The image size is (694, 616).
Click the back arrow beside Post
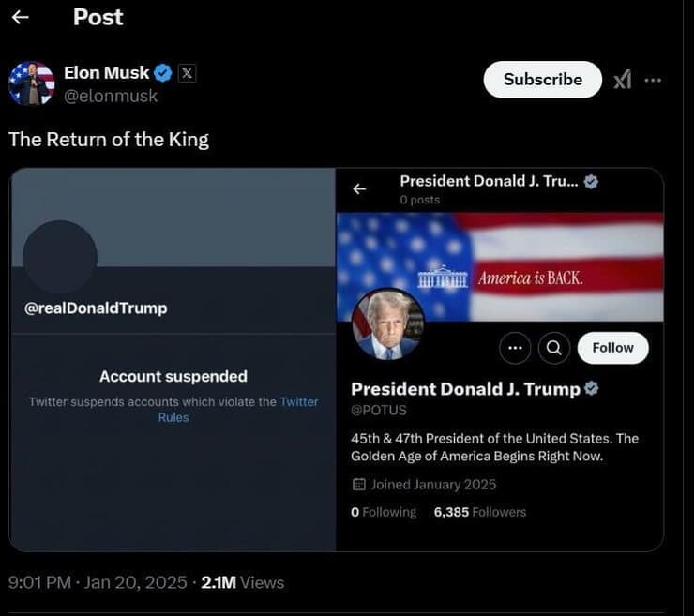pos(20,17)
